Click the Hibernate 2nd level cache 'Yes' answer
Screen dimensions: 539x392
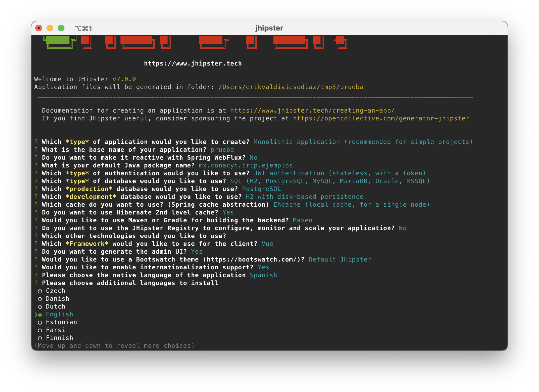228,213
